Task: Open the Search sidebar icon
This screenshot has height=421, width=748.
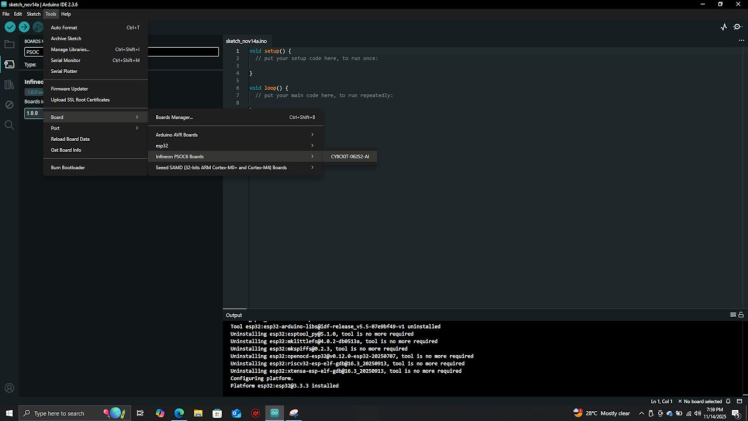Action: (x=9, y=125)
